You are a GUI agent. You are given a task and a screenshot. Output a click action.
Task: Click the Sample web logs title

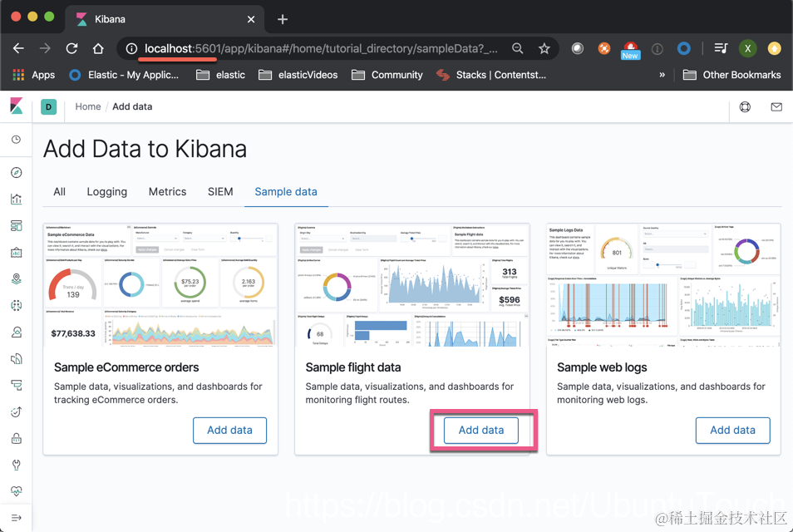(602, 367)
